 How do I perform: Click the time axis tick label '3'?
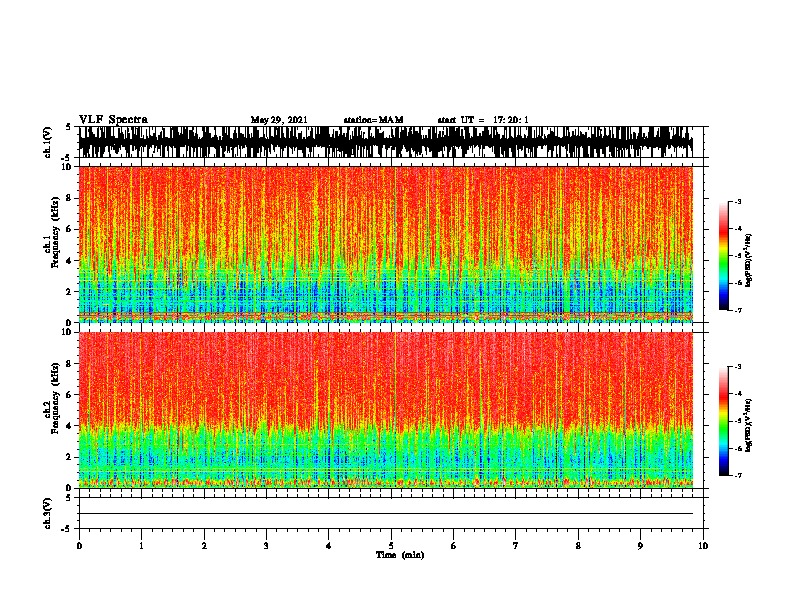(266, 546)
